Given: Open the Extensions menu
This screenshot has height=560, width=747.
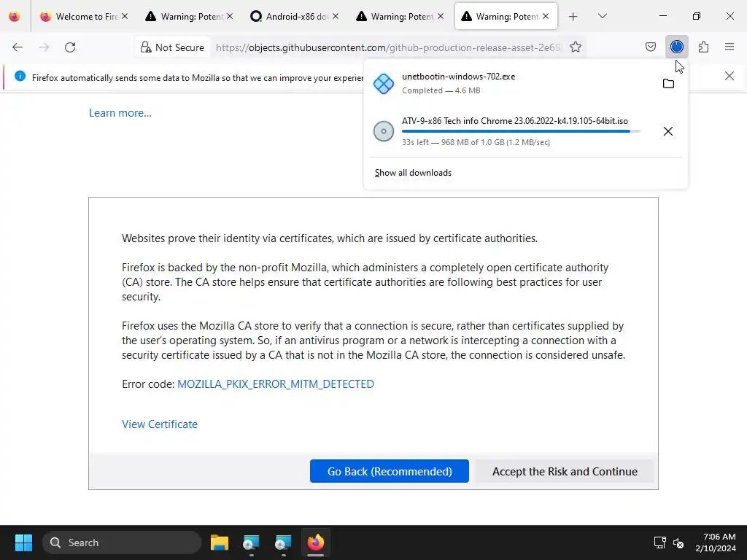Looking at the screenshot, I should pos(703,47).
